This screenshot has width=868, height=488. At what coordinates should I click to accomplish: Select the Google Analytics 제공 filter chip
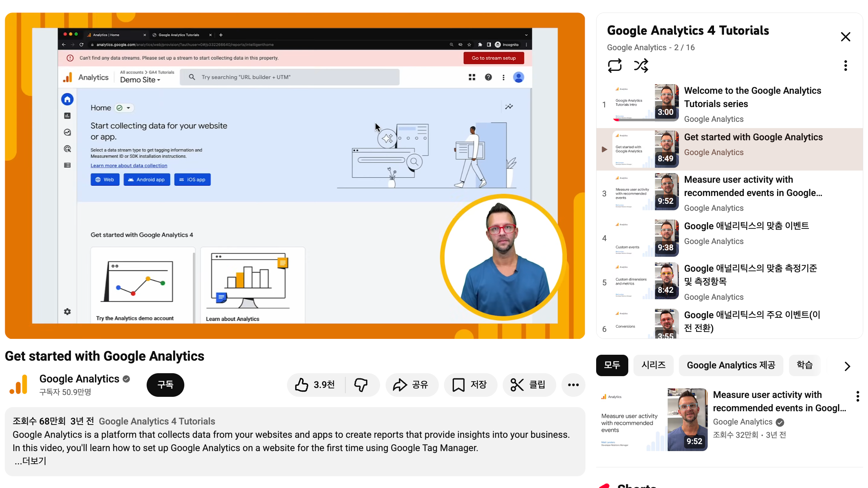731,365
